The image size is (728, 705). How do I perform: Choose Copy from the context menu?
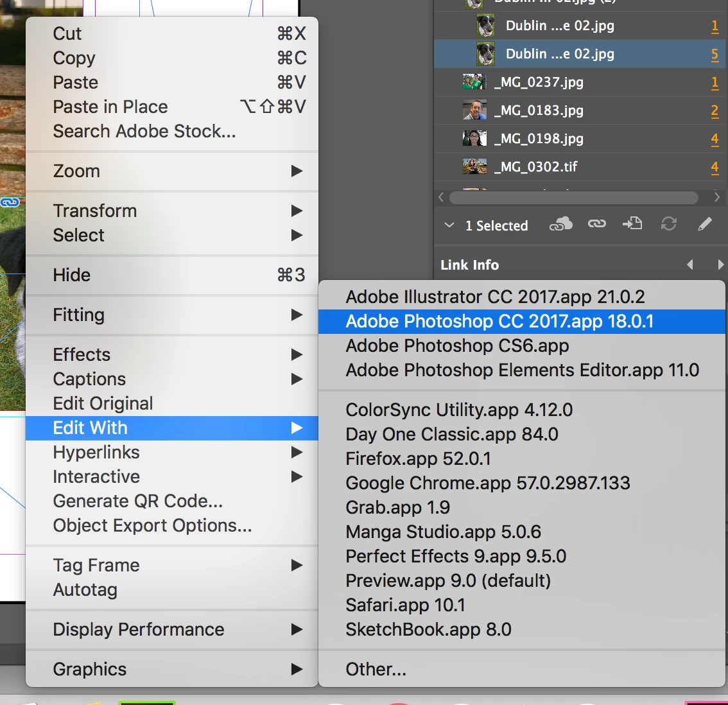coord(172,58)
